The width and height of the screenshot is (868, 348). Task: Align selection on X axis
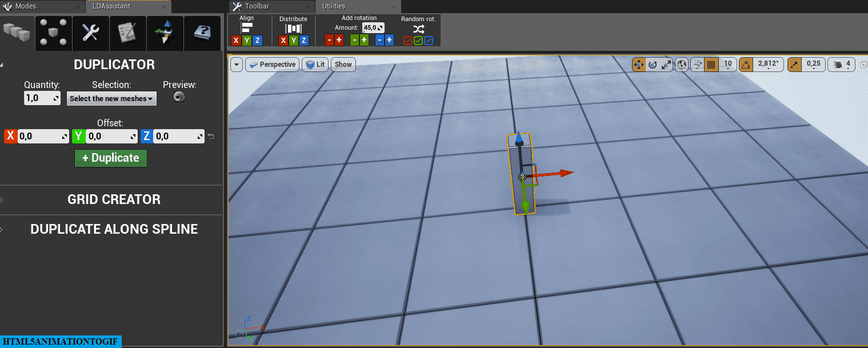[236, 41]
